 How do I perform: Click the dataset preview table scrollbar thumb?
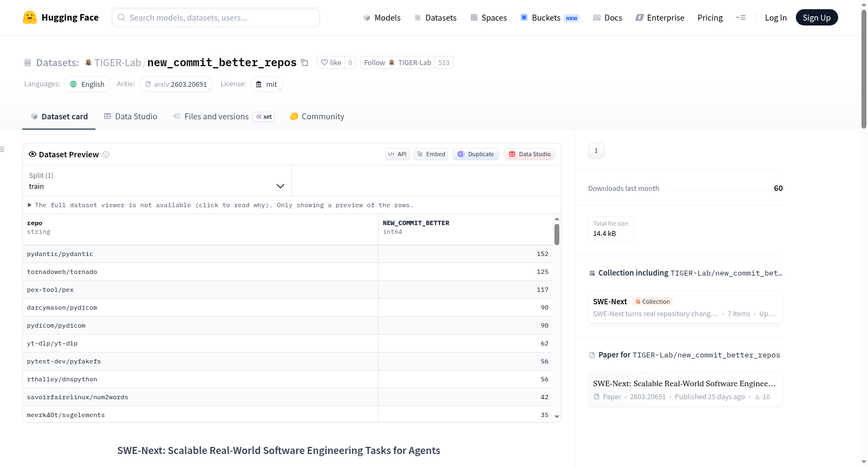(557, 234)
